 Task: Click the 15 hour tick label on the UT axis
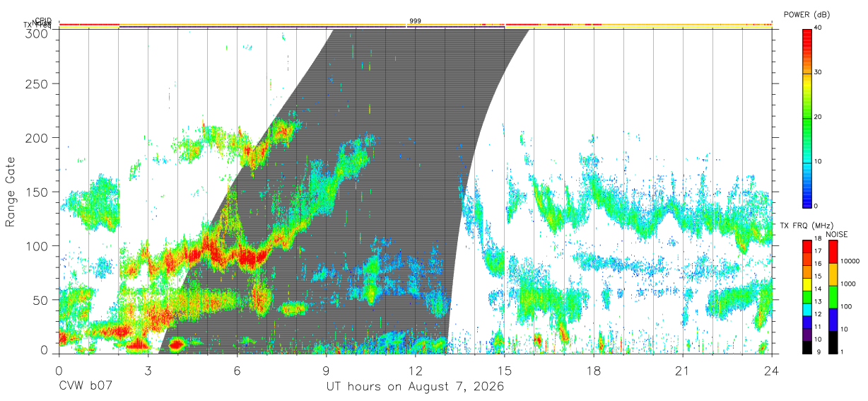(504, 371)
